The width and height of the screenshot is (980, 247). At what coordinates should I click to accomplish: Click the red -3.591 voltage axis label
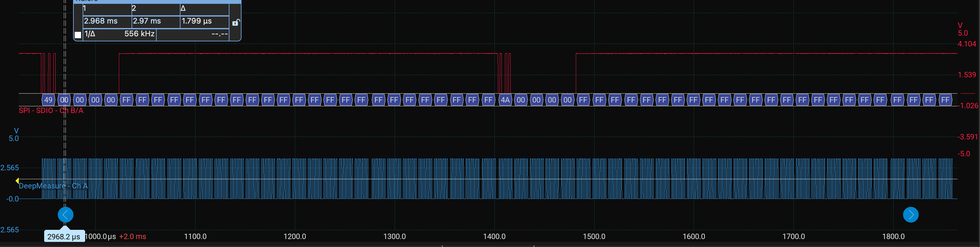click(967, 137)
